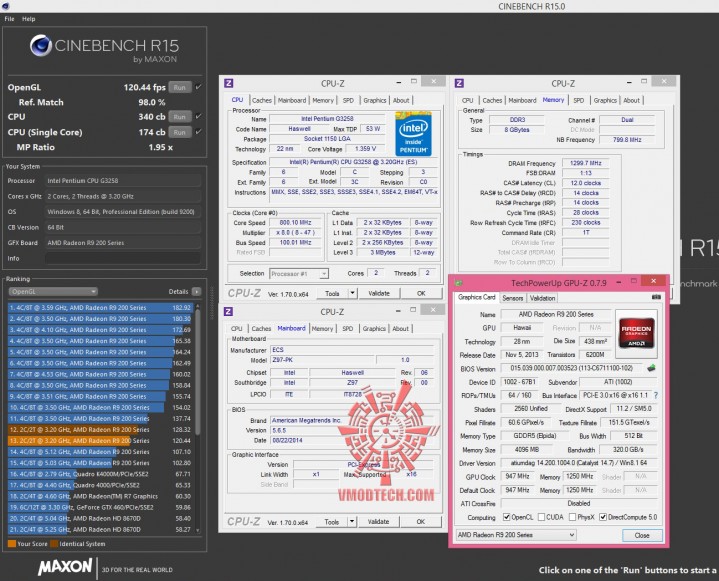Open About tab in the Memory CPU-Z window
The width and height of the screenshot is (719, 581).
pyautogui.click(x=631, y=100)
